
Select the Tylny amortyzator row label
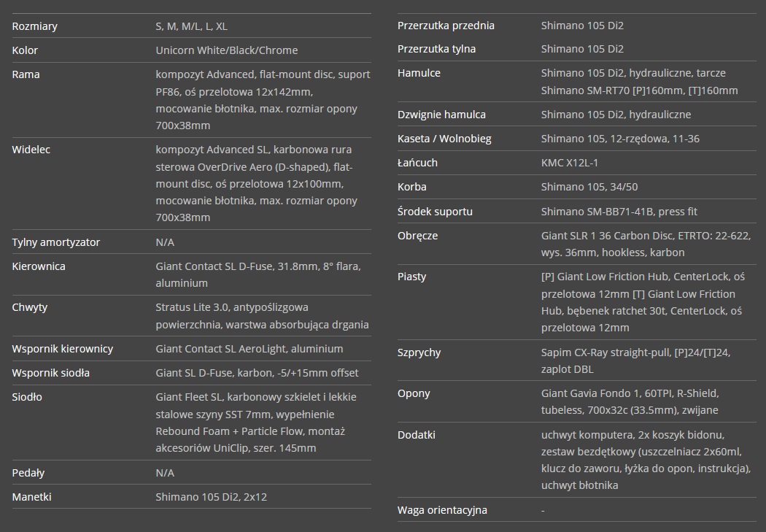tap(55, 242)
